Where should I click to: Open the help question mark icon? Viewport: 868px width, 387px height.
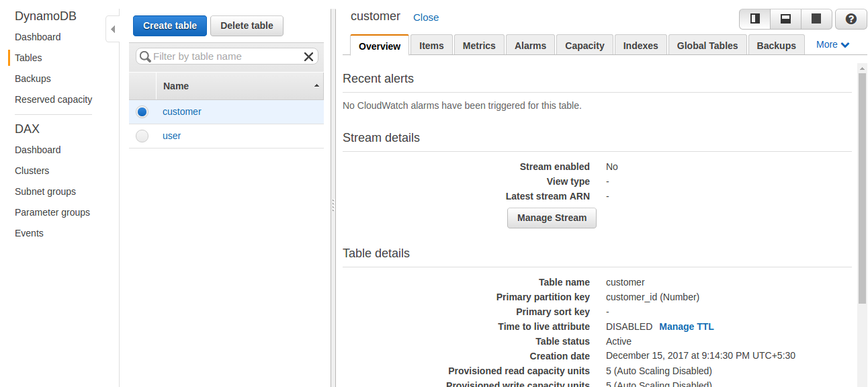coord(851,19)
